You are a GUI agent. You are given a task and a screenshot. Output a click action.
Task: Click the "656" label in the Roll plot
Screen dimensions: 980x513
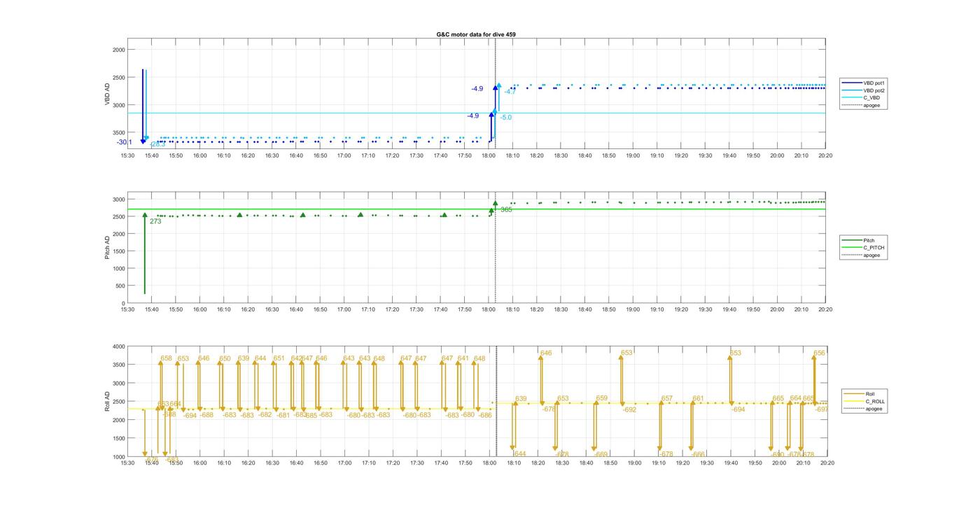(820, 353)
